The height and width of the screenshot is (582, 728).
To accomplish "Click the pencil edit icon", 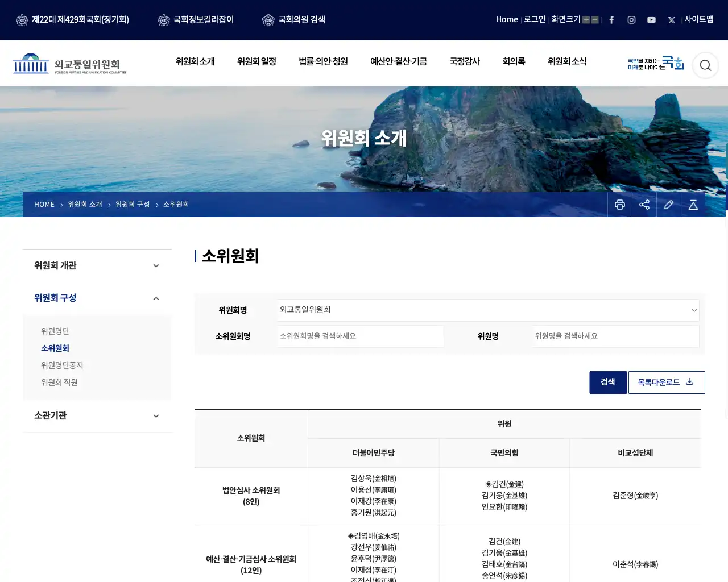I will coord(669,205).
